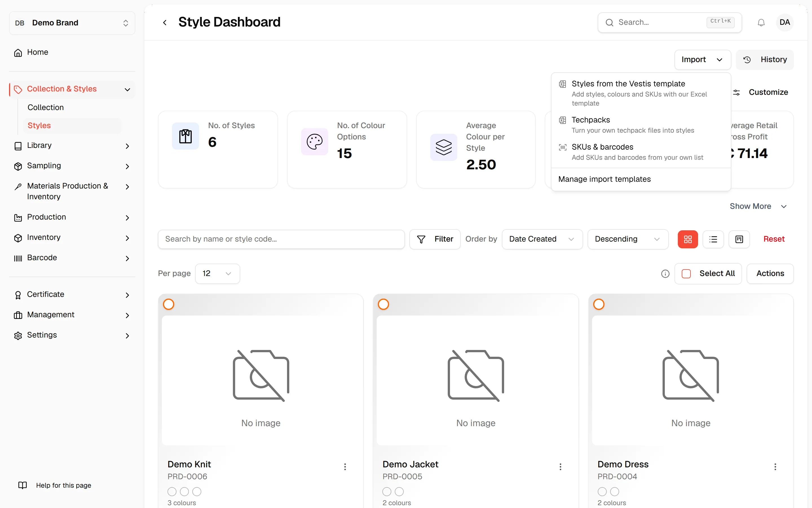Image resolution: width=812 pixels, height=508 pixels.
Task: Focus the search by name or style code field
Action: (281, 239)
